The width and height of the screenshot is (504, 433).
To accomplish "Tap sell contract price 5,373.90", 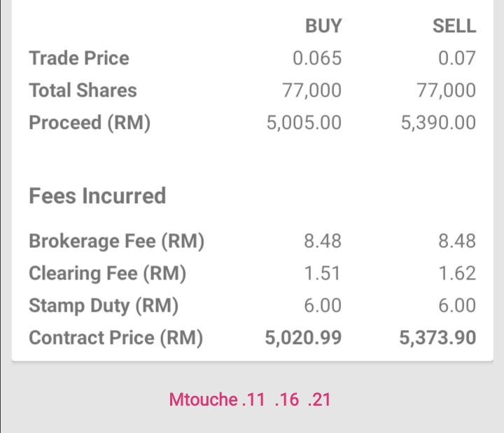I will point(437,338).
